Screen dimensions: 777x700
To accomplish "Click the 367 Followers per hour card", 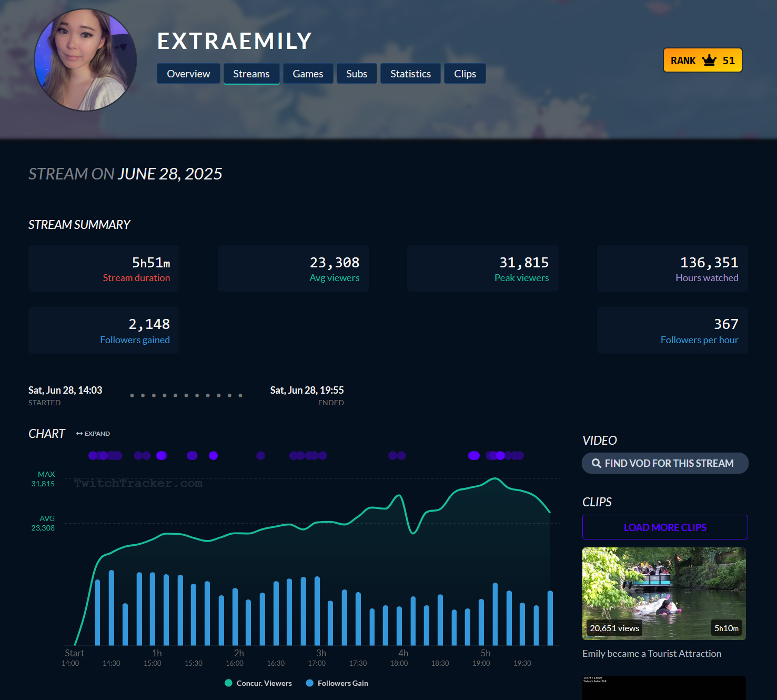I will 672,331.
